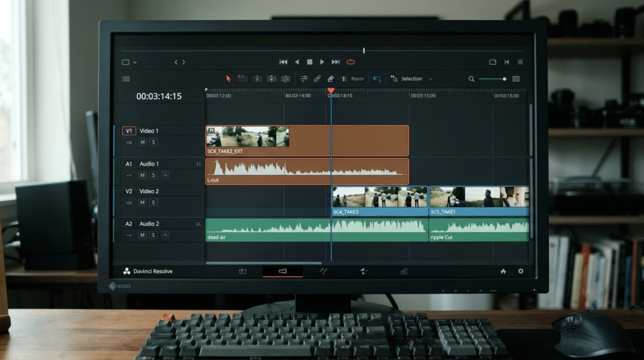The width and height of the screenshot is (644, 360).
Task: Open the viewer layout dropdown chevron
Action: click(135, 62)
